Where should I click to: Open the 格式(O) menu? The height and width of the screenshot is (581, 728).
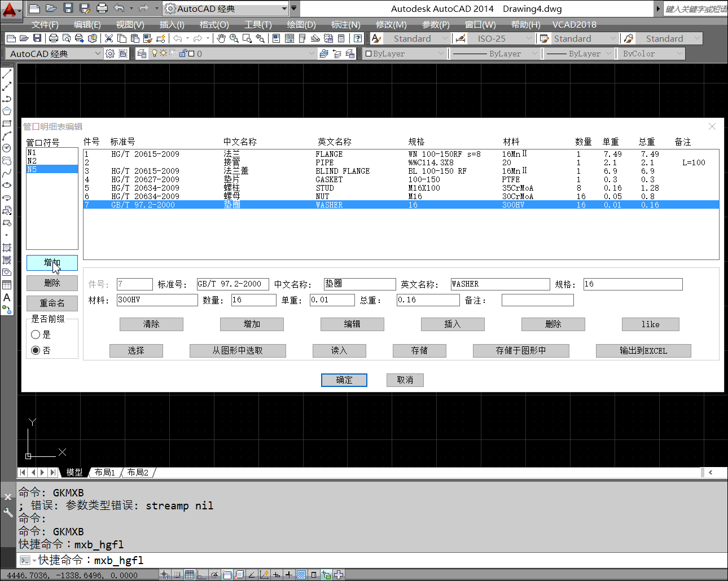(x=214, y=24)
